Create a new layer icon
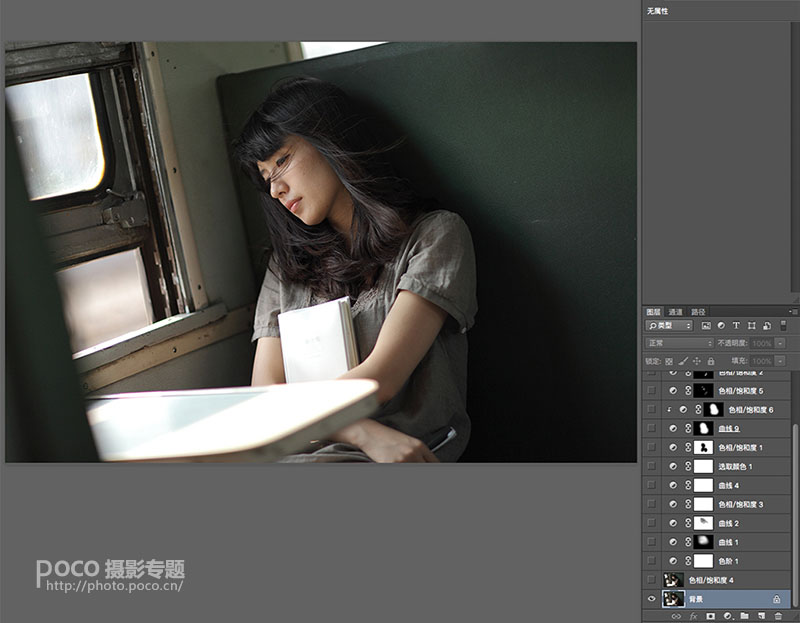 [761, 616]
